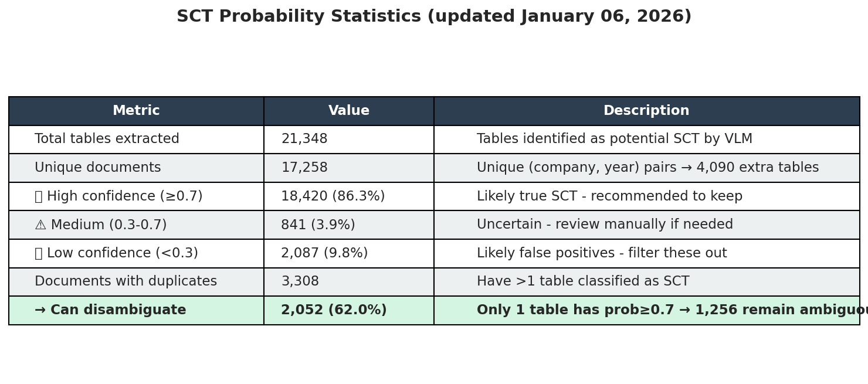
Task: Click the Documents with duplicates cell
Action: [136, 282]
